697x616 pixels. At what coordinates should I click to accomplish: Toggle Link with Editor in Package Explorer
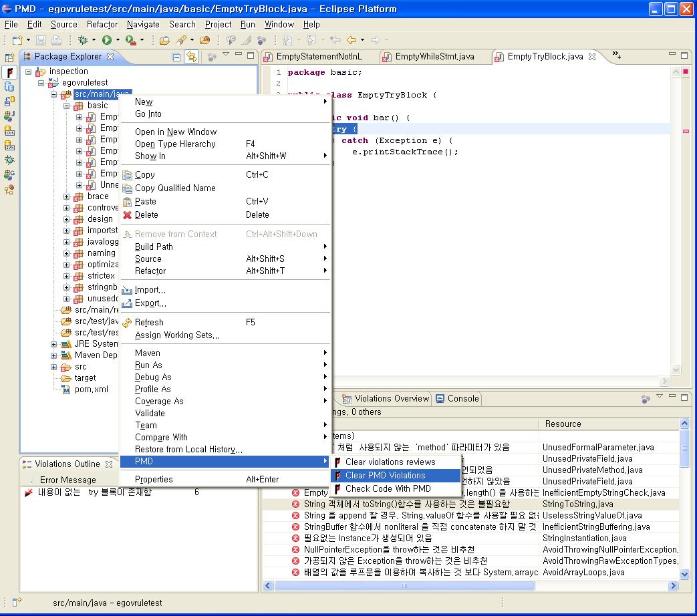click(x=192, y=57)
